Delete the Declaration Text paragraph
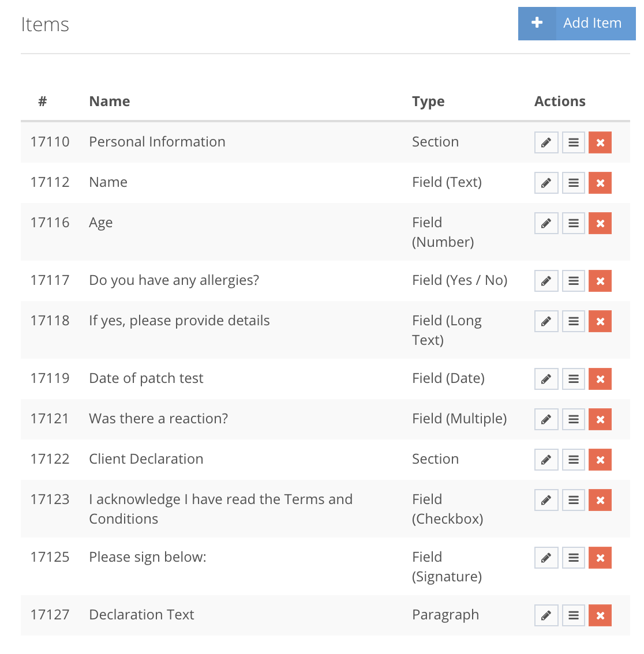The height and width of the screenshot is (654, 644). (600, 615)
